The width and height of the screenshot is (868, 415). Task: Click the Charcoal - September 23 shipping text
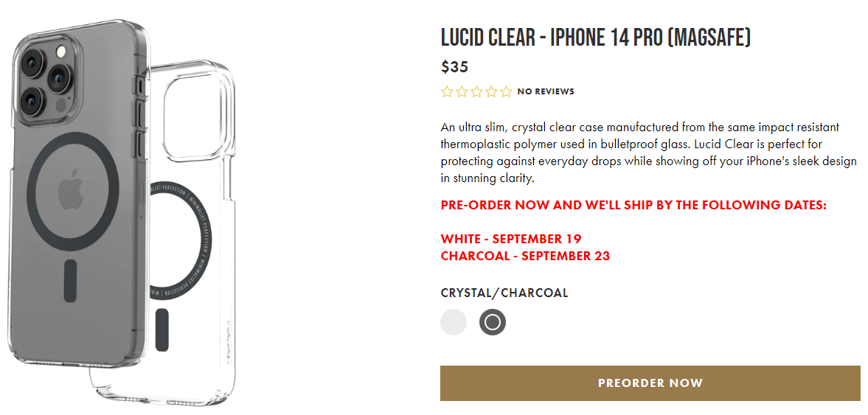click(x=525, y=257)
